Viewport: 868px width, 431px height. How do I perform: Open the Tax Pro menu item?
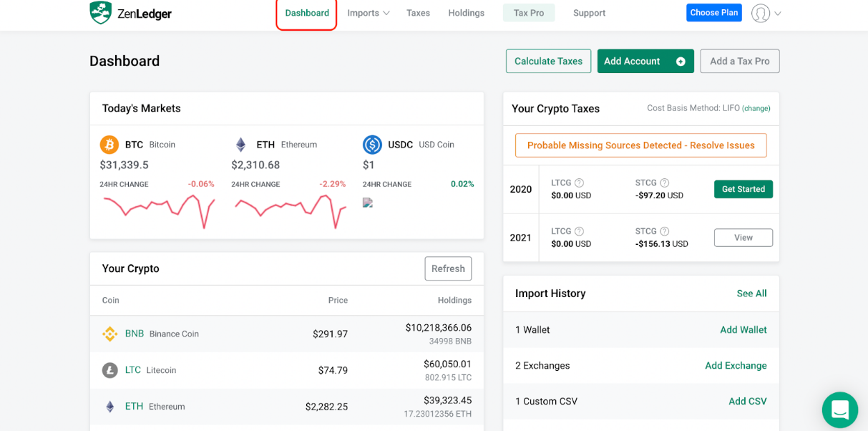[529, 13]
